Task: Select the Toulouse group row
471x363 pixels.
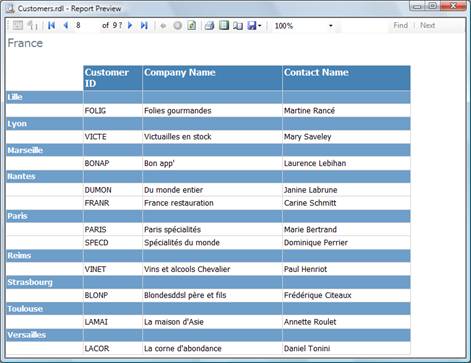Action: tap(208, 309)
